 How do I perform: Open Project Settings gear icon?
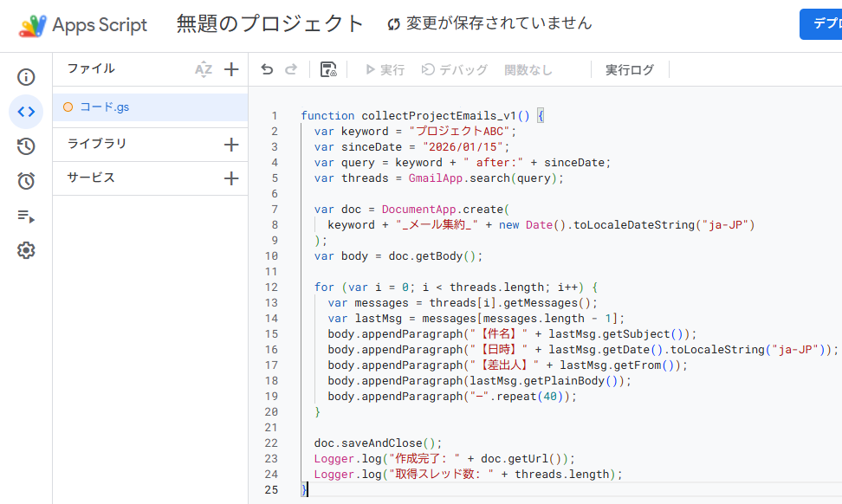coord(26,250)
